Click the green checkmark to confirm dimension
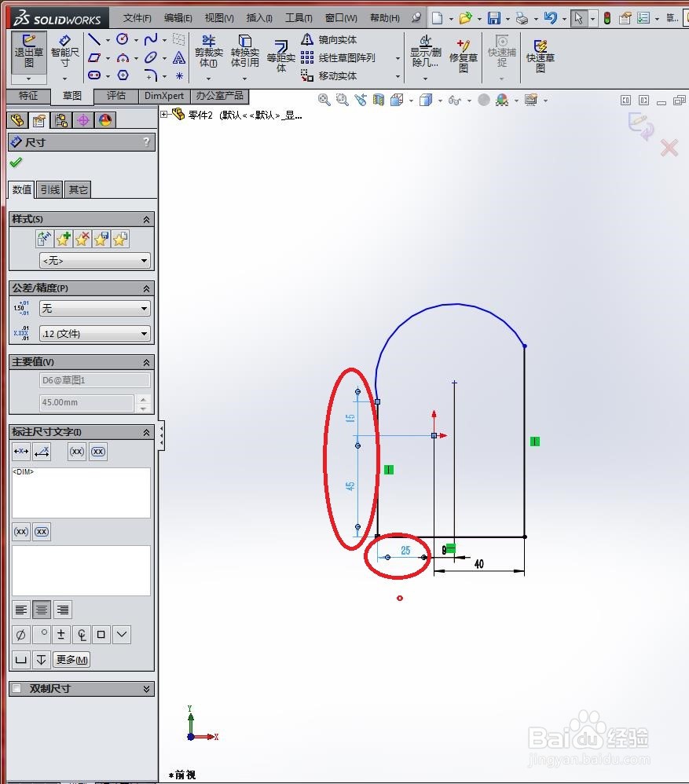689x784 pixels. [x=16, y=163]
